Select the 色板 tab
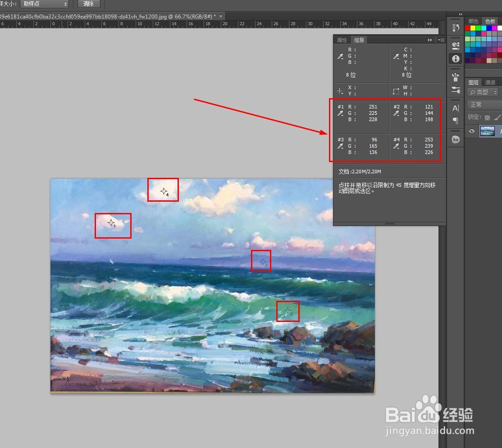This screenshot has height=448, width=502. 490,21
